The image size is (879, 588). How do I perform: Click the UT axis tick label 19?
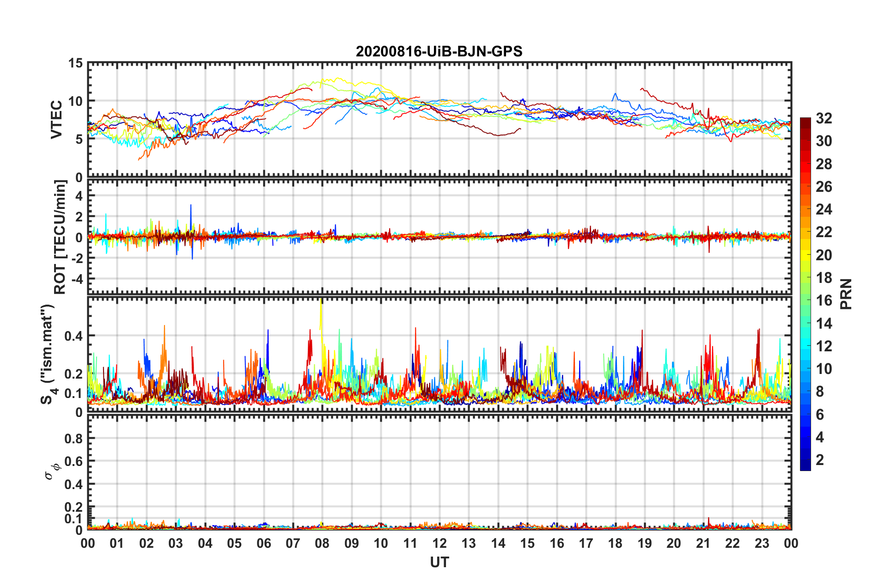[x=645, y=543]
